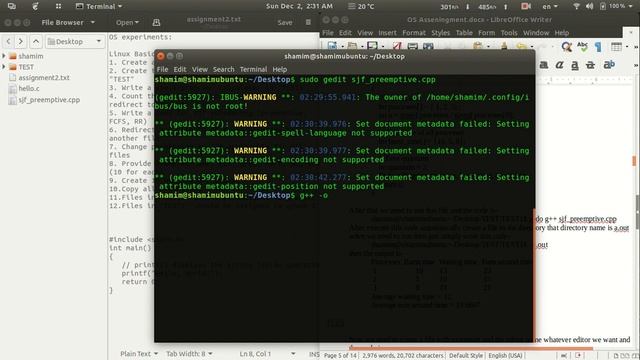This screenshot has width=640, height=360.
Task: Open LibreOffice Writer Insert menu
Action: pyautogui.click(x=387, y=33)
